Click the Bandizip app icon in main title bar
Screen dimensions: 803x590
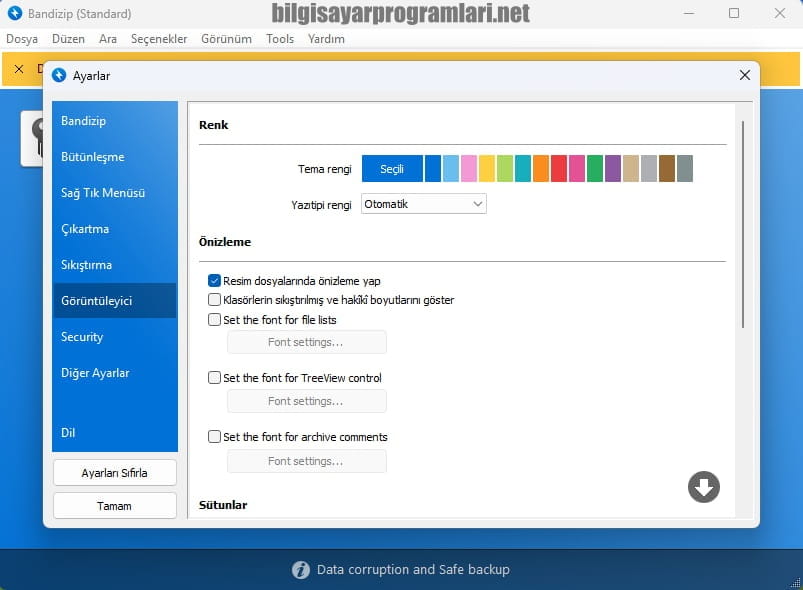[15, 13]
